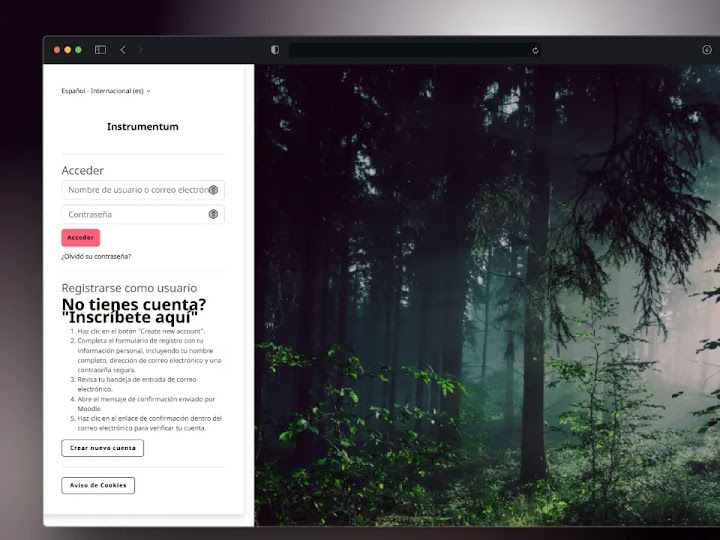
Task: Click the Registrarse como usuario heading
Action: click(x=129, y=288)
